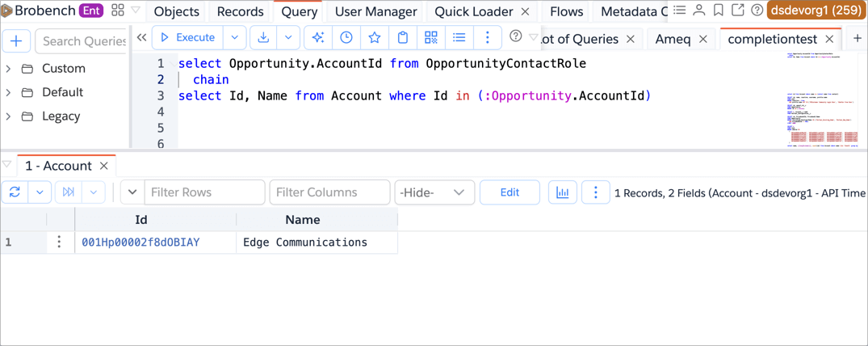Open the Execute dropdown arrow
The width and height of the screenshot is (868, 346).
coord(235,38)
